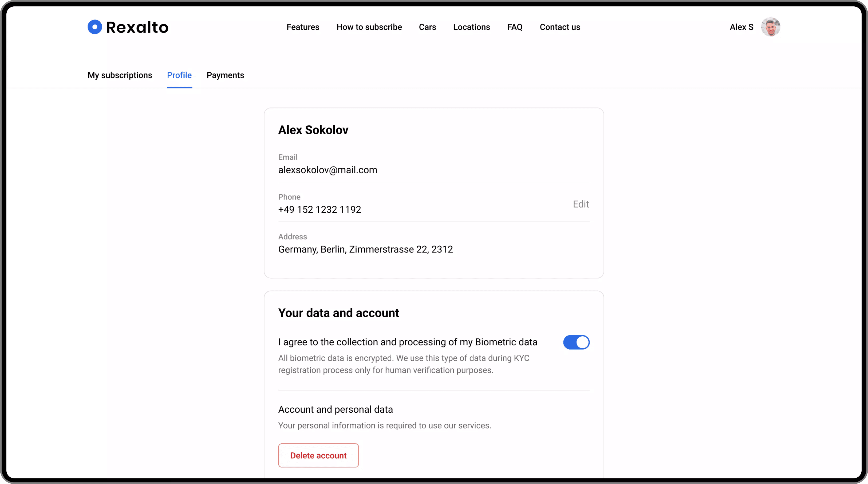Disable the Biometric data consent toggle
868x484 pixels.
click(576, 342)
